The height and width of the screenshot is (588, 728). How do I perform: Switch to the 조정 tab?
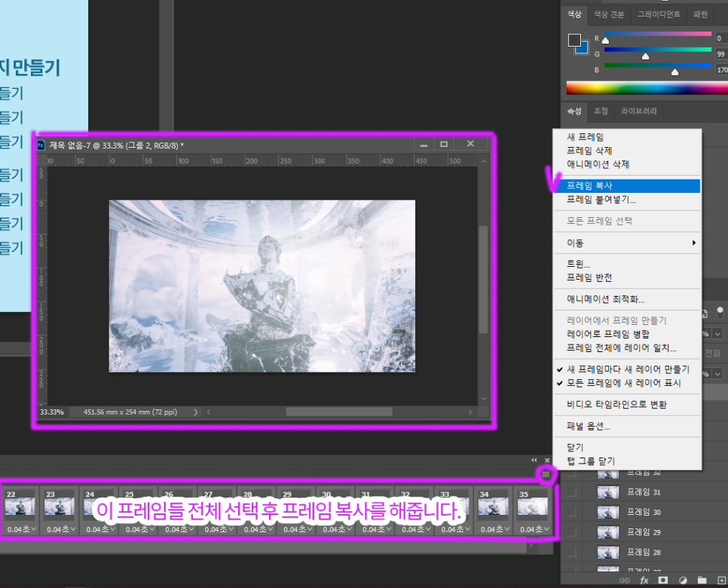pyautogui.click(x=601, y=111)
